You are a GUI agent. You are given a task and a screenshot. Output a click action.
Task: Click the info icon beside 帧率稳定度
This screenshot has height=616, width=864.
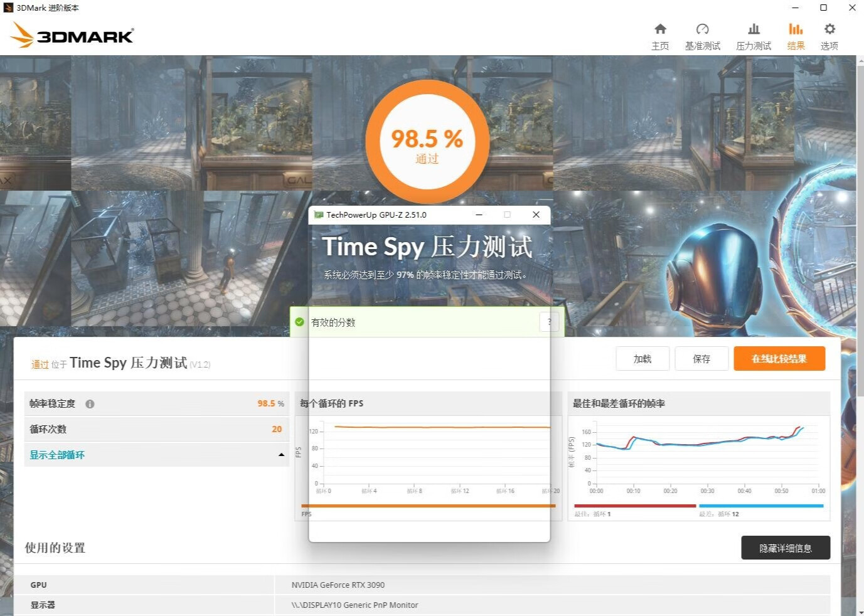pos(90,404)
